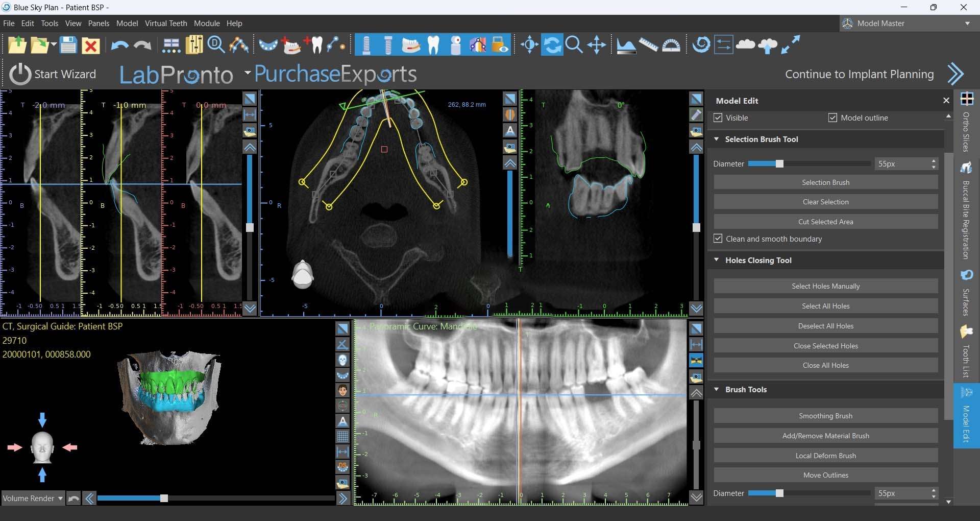Screen dimensions: 980x521
Task: Click the cloud upload icon
Action: point(768,45)
